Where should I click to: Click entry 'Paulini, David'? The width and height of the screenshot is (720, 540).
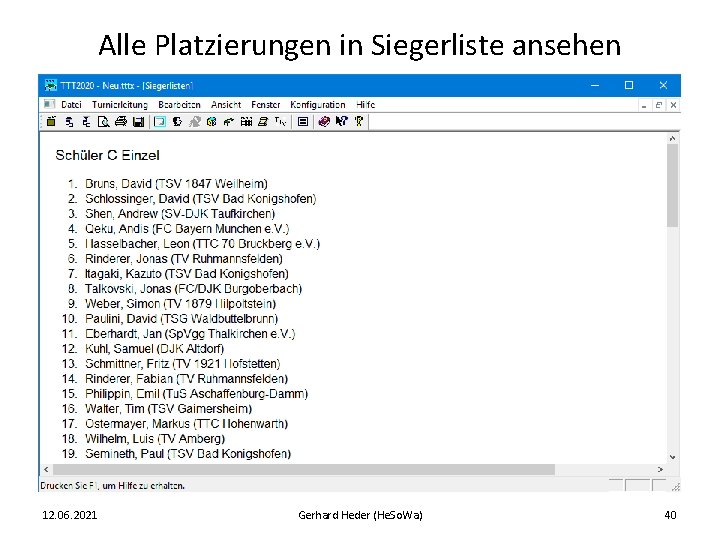[x=181, y=319]
